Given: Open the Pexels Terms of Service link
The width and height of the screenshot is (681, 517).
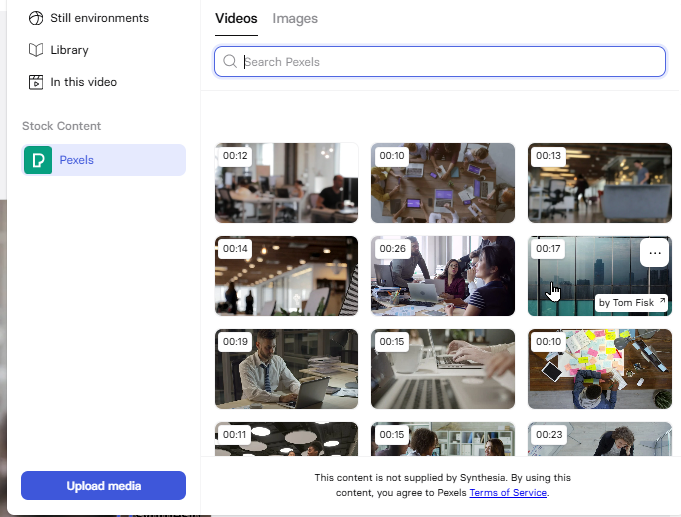Looking at the screenshot, I should tap(508, 492).
